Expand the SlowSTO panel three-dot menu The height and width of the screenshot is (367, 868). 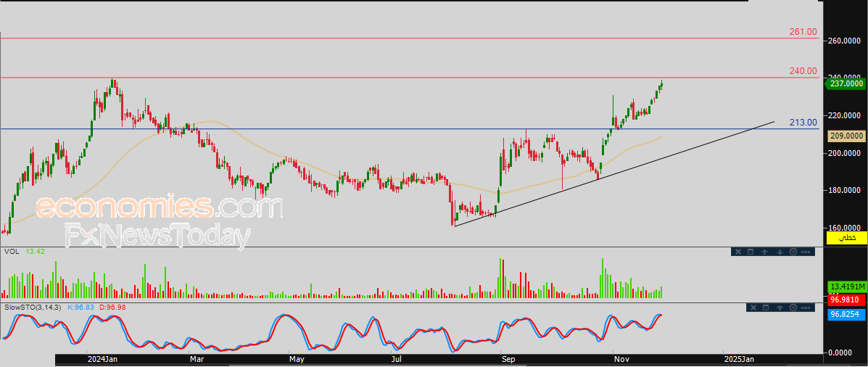click(x=806, y=308)
